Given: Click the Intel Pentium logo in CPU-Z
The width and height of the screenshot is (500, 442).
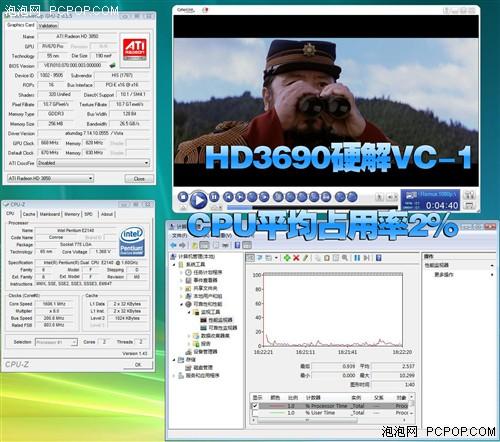Looking at the screenshot, I should pos(132,241).
